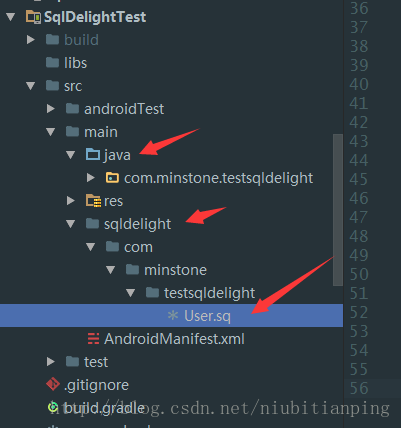Viewport: 401px width, 428px height.
Task: Select the libs folder
Action: 75,63
